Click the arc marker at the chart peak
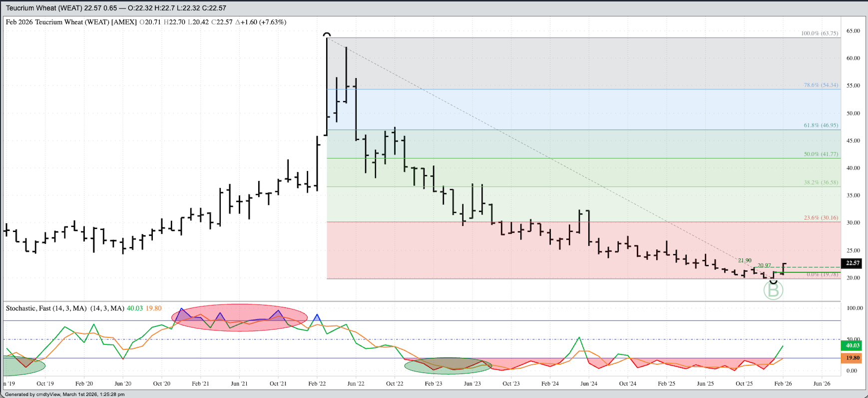This screenshot has width=868, height=398. (327, 35)
